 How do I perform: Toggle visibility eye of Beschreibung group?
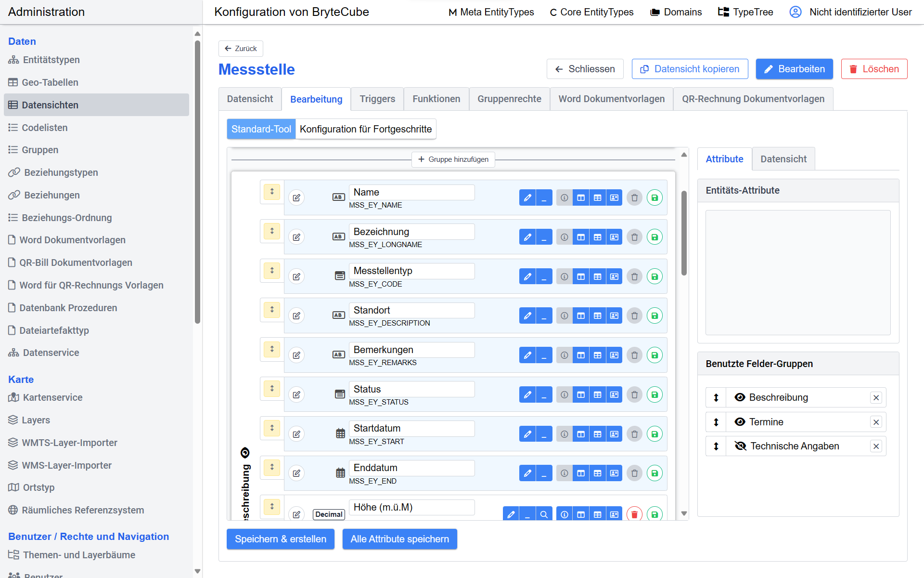pos(740,397)
